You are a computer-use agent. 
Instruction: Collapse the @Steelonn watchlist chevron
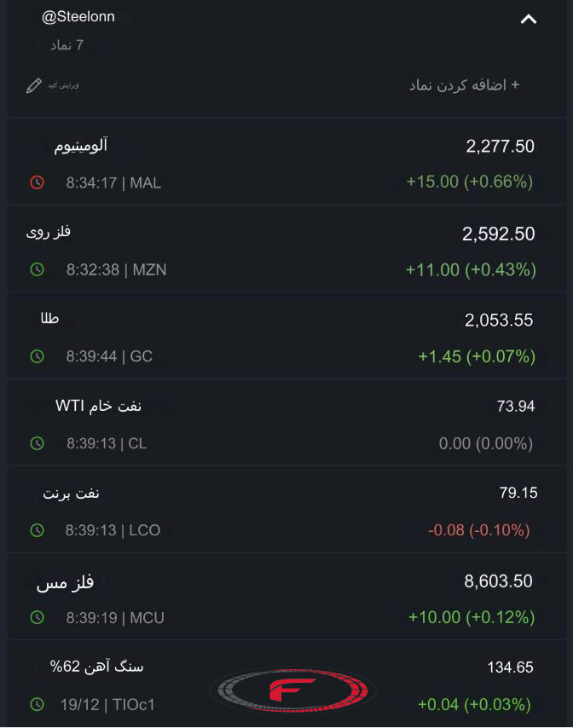point(529,19)
